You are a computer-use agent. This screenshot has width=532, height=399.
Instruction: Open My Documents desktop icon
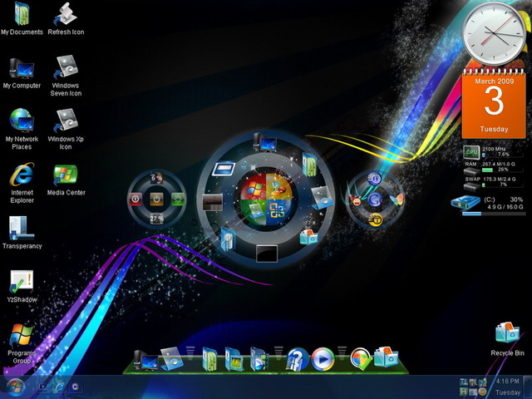click(x=22, y=17)
